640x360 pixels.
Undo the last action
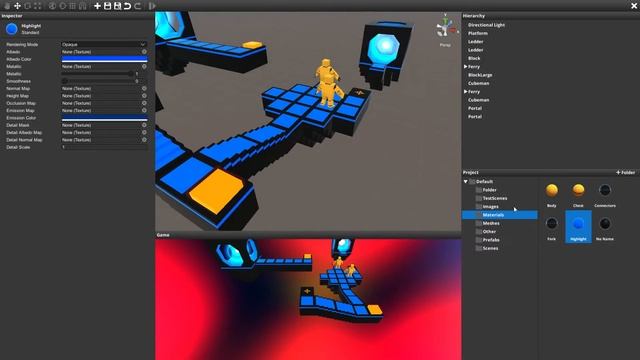(127, 6)
